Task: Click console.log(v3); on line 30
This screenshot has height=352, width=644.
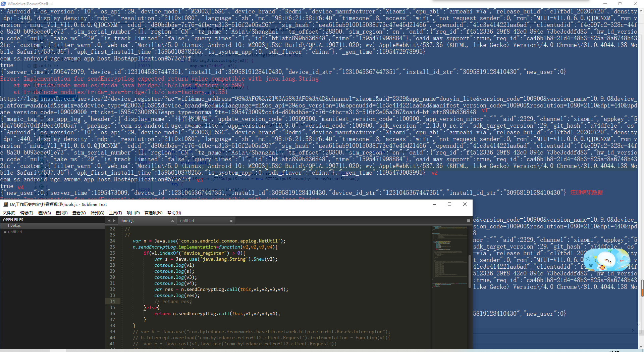Action: [175, 277]
